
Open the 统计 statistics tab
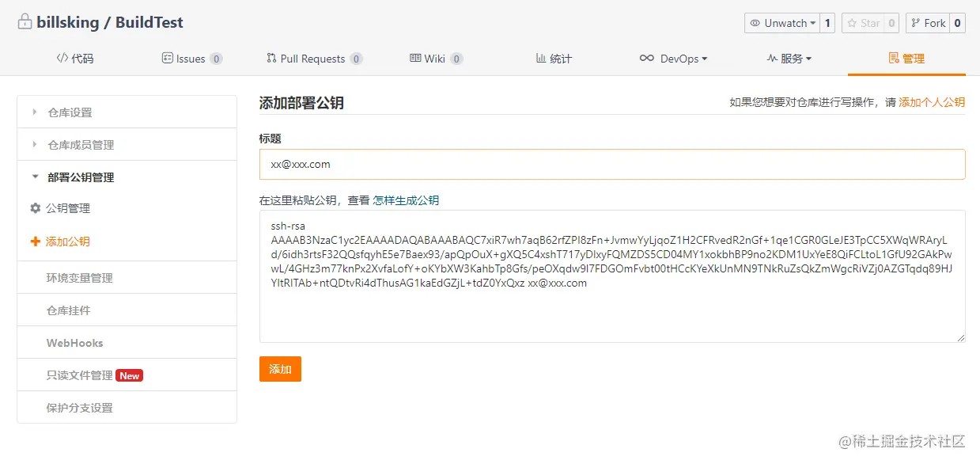pos(554,59)
